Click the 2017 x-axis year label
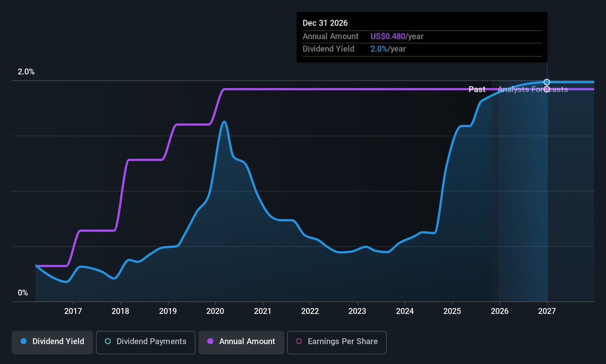Screen dimensions: 606x364 coord(73,311)
